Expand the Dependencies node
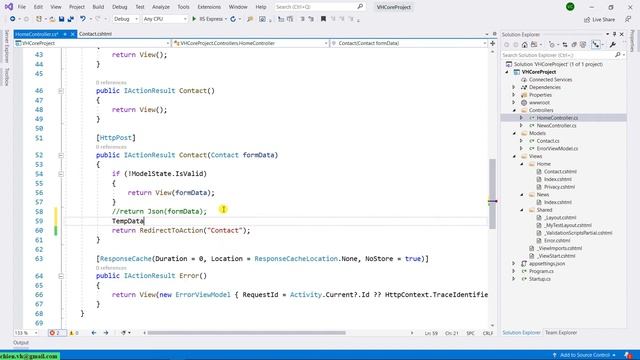 tap(514, 87)
